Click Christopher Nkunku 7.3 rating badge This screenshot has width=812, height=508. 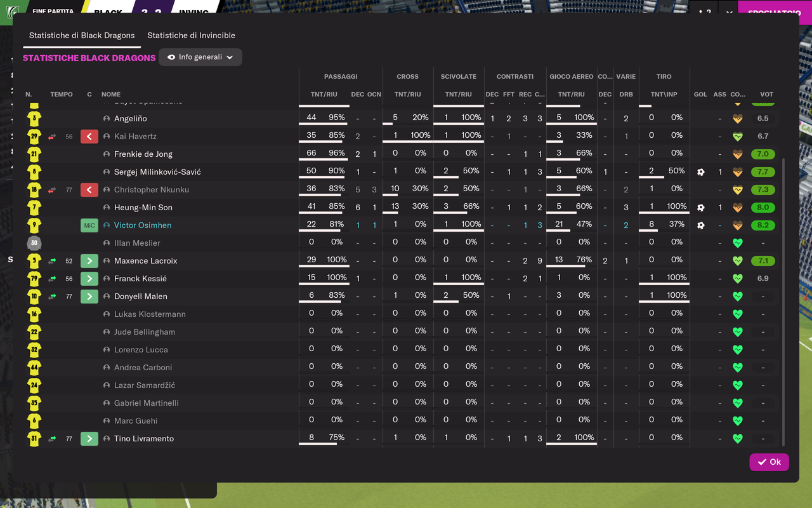click(x=763, y=190)
